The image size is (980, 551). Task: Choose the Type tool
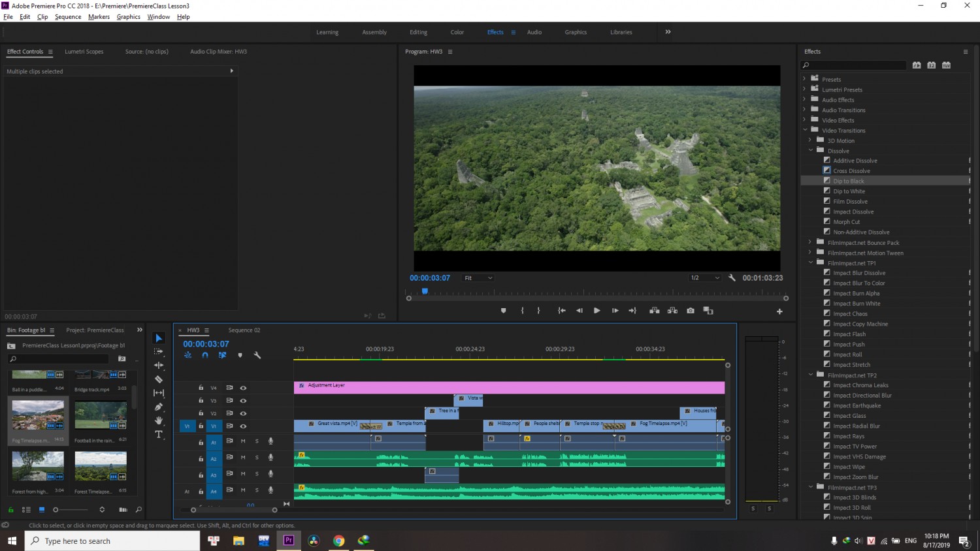[x=159, y=434]
